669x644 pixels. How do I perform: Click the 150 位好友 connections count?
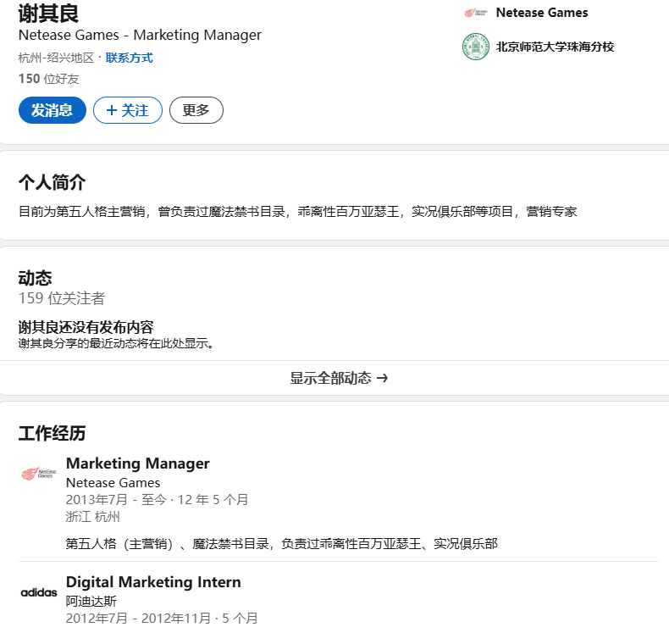pos(48,79)
